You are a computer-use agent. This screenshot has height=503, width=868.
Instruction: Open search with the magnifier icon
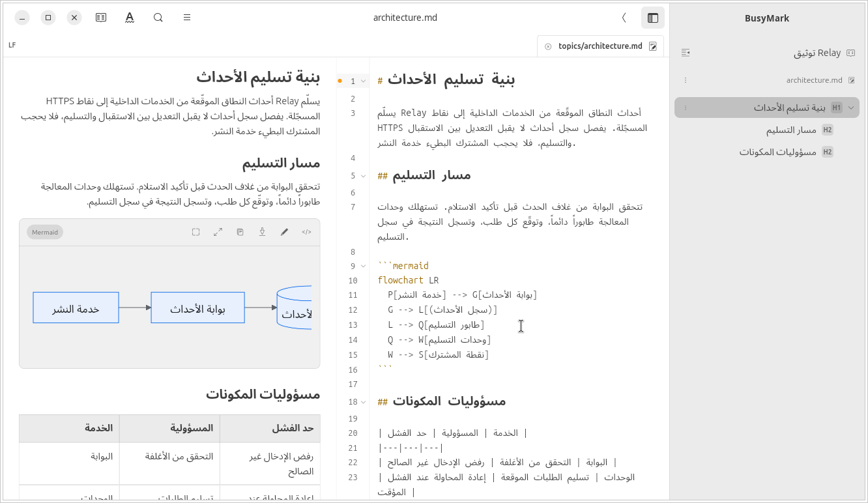(x=158, y=18)
